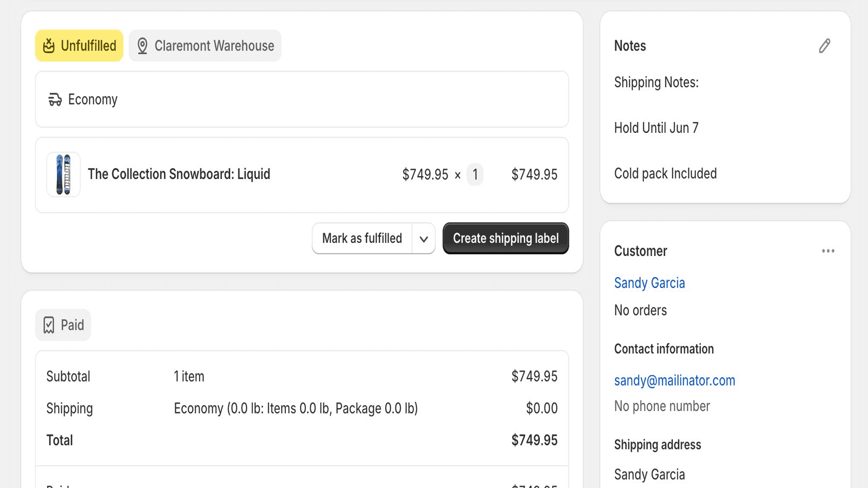Click the Subtotal amount $749.95
Screen dimensions: 868x488
click(x=534, y=376)
